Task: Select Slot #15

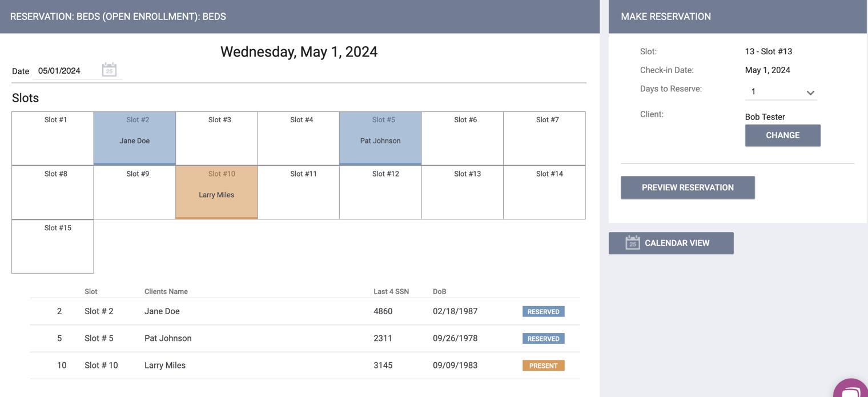Action: pos(53,246)
